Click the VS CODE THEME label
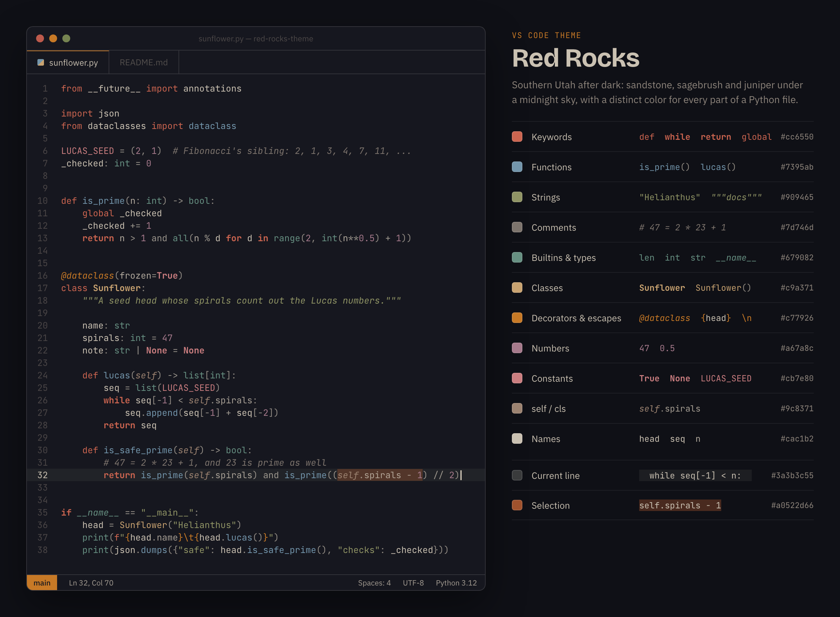Image resolution: width=840 pixels, height=617 pixels. (x=547, y=35)
